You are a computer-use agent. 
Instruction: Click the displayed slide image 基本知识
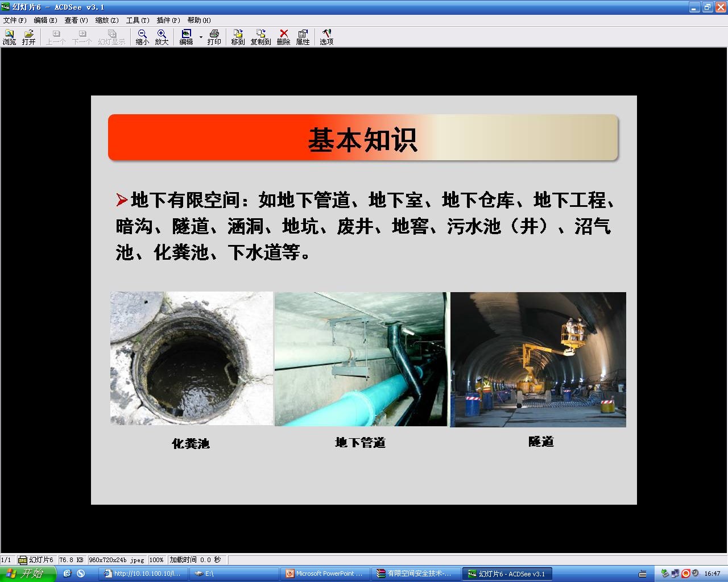click(x=363, y=300)
